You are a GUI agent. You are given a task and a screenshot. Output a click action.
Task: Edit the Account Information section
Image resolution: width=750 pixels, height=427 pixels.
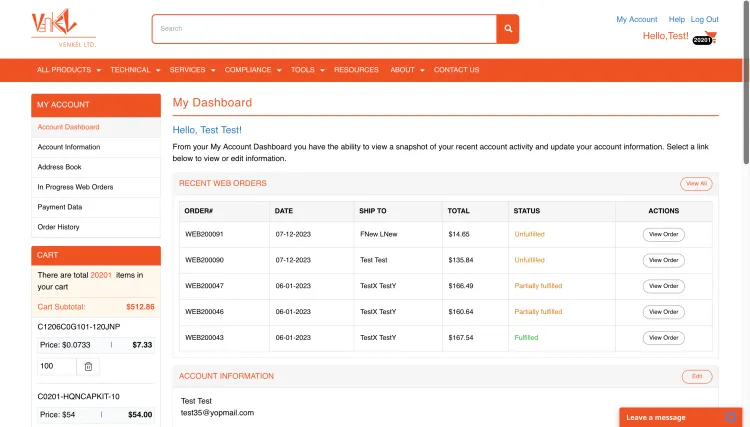click(697, 377)
